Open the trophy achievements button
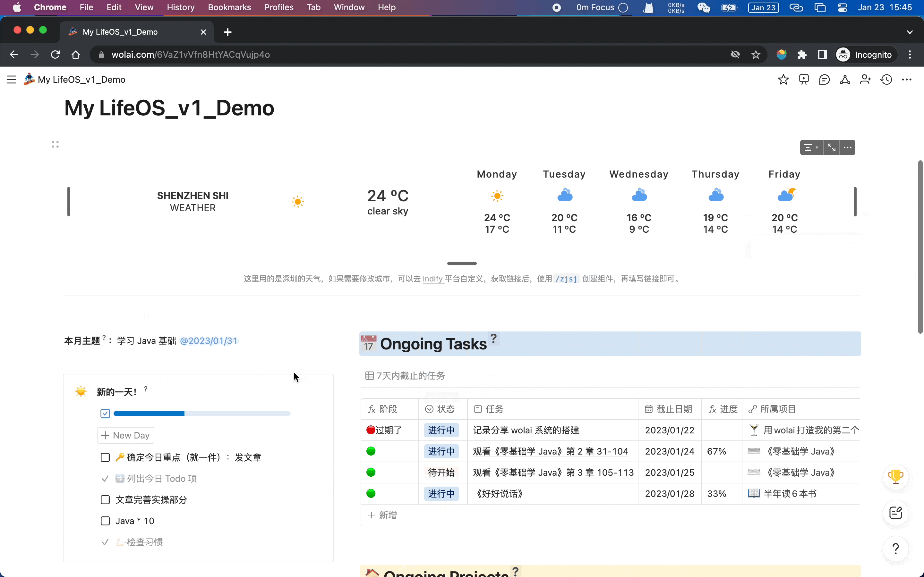This screenshot has width=924, height=577. [895, 476]
